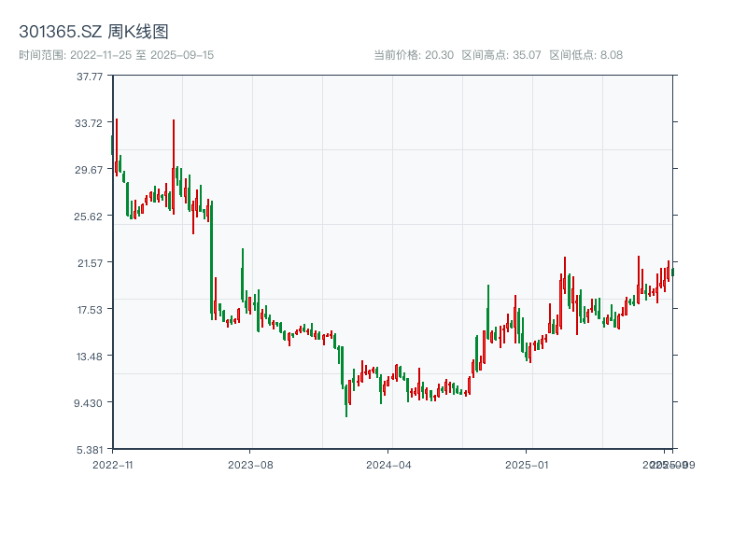The image size is (747, 560).
Task: Select the y-axis label 37.77
Action: tap(90, 77)
